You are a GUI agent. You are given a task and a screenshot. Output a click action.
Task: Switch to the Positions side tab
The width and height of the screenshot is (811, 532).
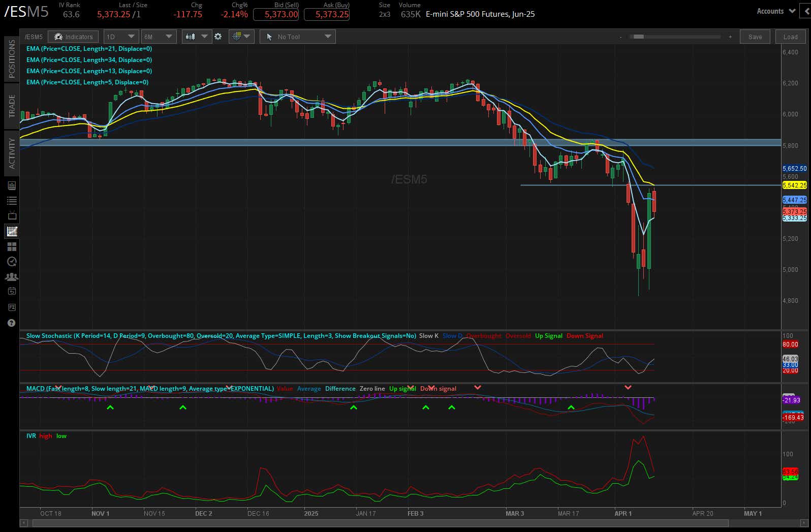coord(12,58)
